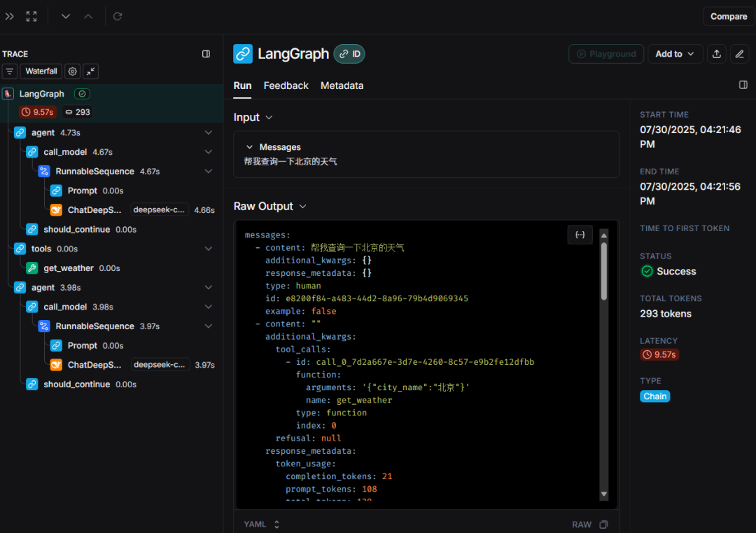Click the trace filter icon beside Waterfall
Screen dimensions: 756x533
click(x=10, y=71)
